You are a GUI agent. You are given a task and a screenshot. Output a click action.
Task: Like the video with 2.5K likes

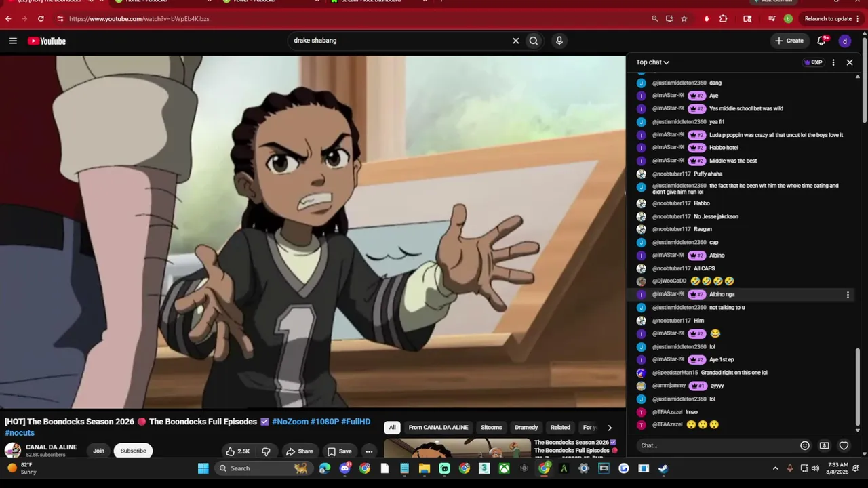pos(238,451)
